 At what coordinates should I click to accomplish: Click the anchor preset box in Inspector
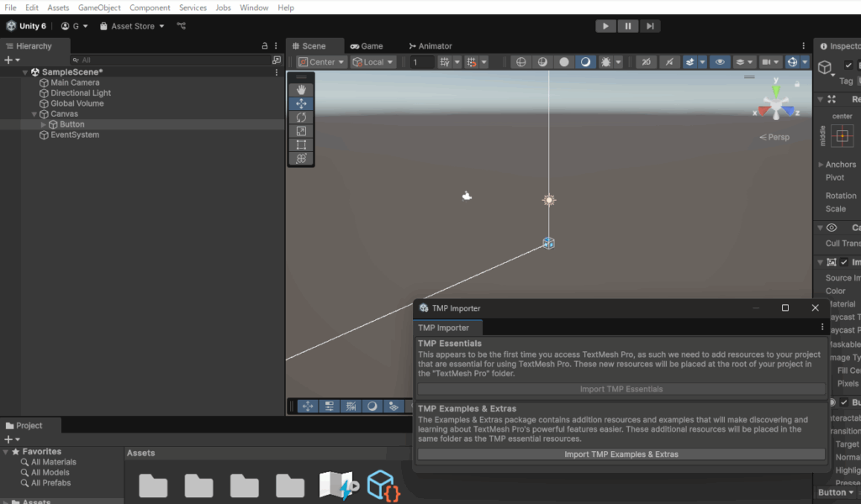(x=843, y=135)
